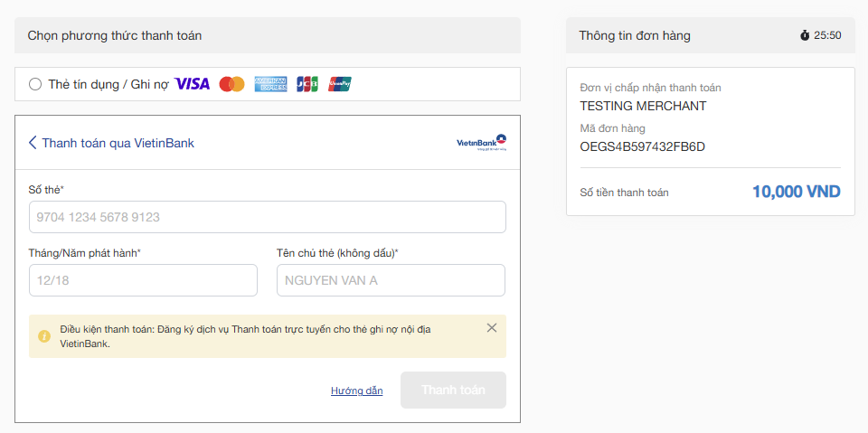The height and width of the screenshot is (433, 868).
Task: Open the Hướng dẫn guide link
Action: tap(356, 391)
